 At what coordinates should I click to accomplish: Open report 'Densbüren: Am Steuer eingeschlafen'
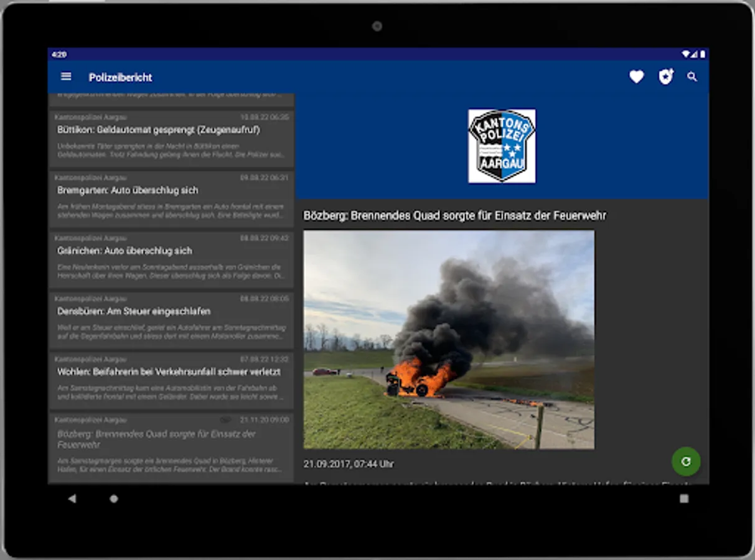171,320
